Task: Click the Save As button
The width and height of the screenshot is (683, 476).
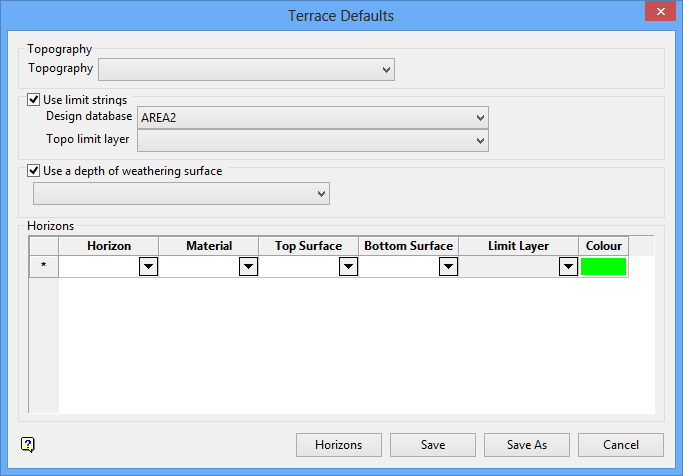Action: 526,445
